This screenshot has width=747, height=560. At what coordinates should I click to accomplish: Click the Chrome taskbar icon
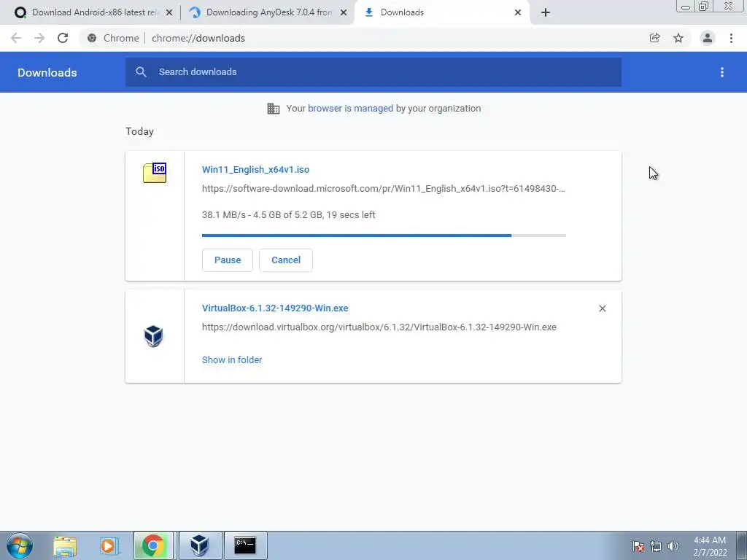(x=153, y=545)
